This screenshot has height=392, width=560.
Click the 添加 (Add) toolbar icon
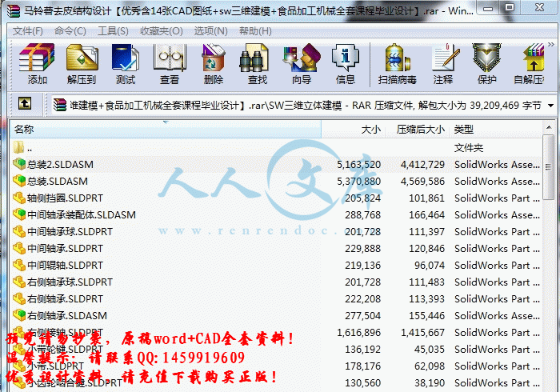pos(37,64)
